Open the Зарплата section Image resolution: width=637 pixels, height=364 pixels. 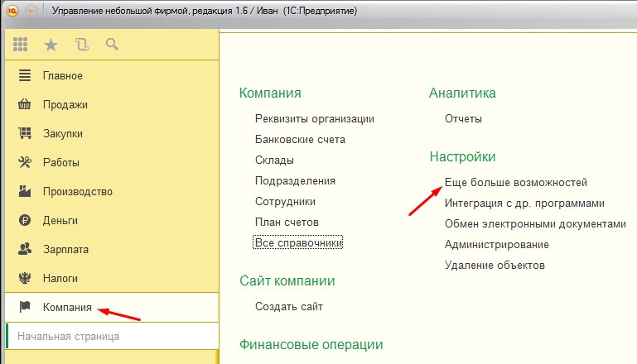pos(65,250)
